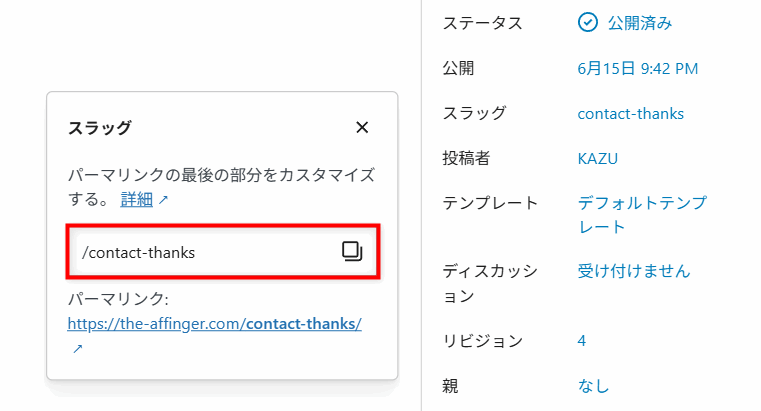Change the author KAZU
The width and height of the screenshot is (761, 411).
[597, 159]
